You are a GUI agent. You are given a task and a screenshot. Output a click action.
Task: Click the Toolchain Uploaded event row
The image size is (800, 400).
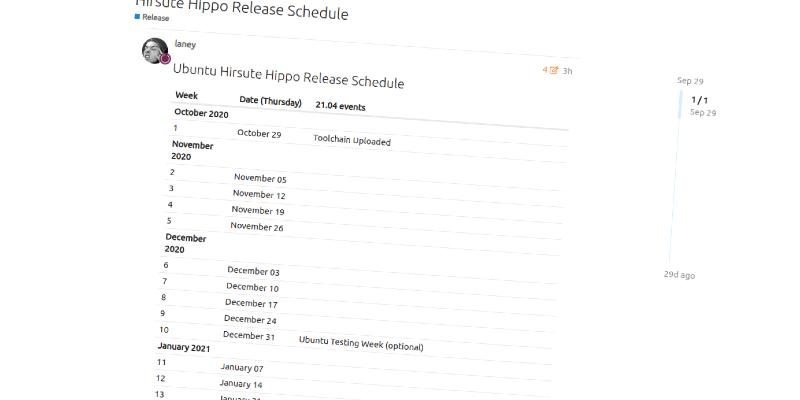coord(352,140)
